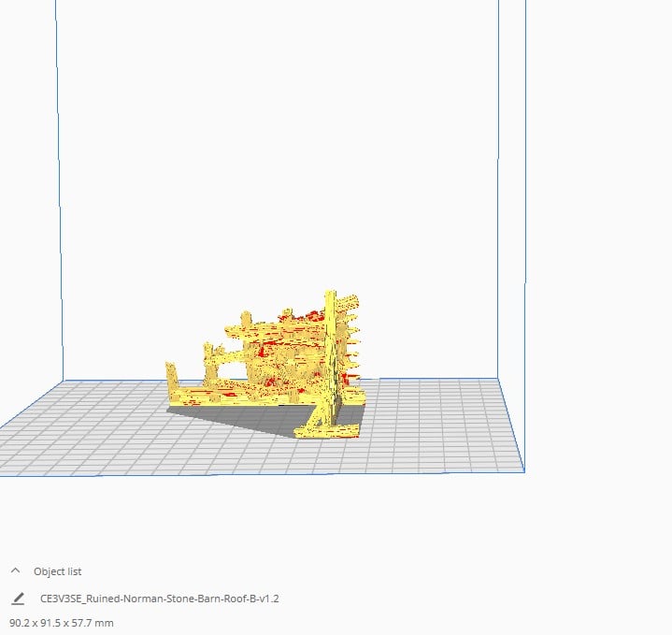Image resolution: width=672 pixels, height=635 pixels.
Task: Click the Object list label
Action: pos(57,571)
